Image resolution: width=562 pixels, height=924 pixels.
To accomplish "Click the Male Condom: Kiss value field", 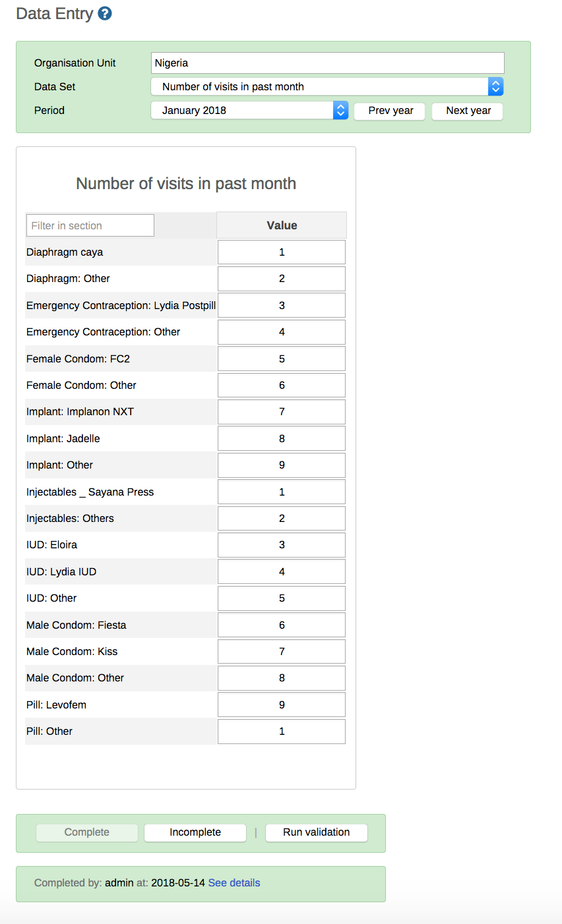I will click(282, 652).
